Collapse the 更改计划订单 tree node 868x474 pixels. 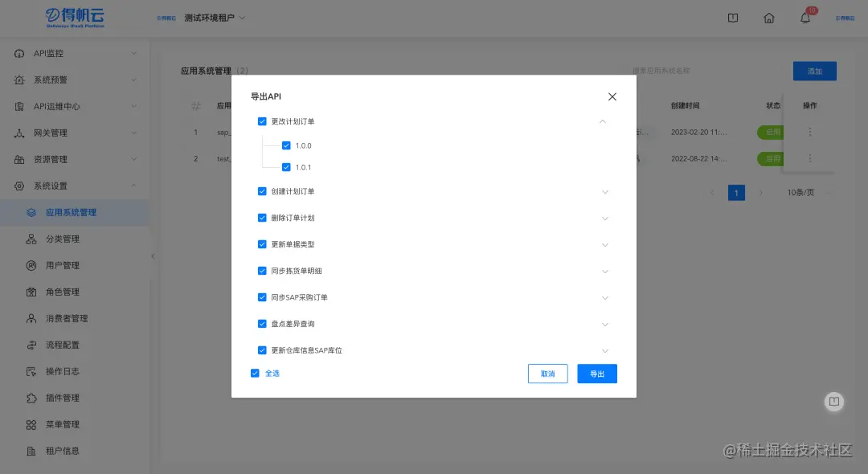[603, 121]
